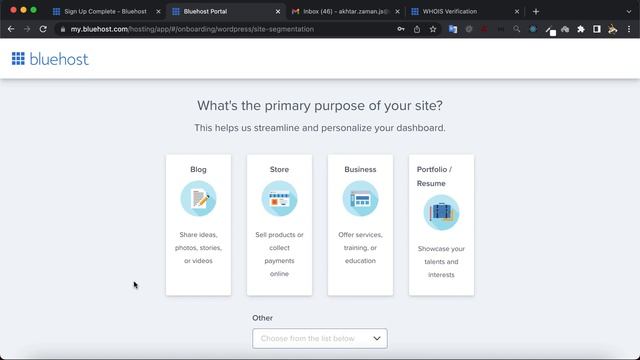The height and width of the screenshot is (360, 640).
Task: Open the saved passwords key icon
Action: coord(401,29)
